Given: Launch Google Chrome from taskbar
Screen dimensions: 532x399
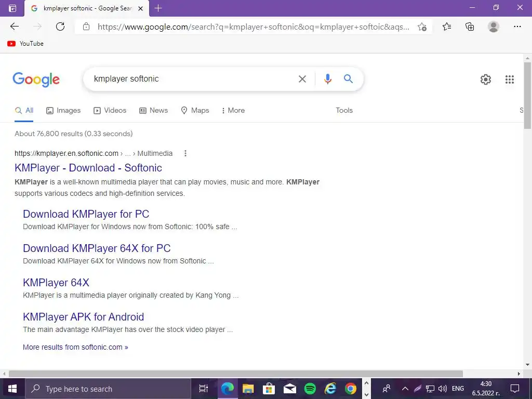Looking at the screenshot, I should point(351,389).
